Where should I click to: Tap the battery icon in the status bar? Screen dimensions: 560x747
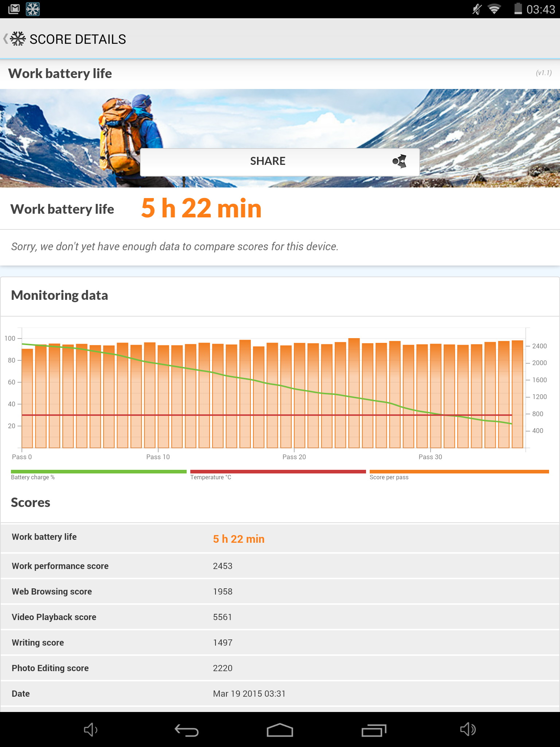click(x=518, y=9)
